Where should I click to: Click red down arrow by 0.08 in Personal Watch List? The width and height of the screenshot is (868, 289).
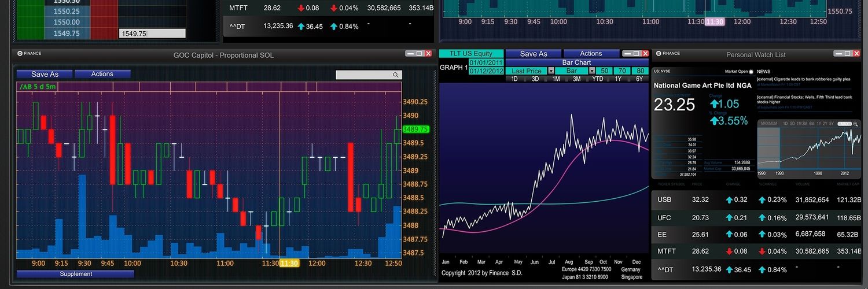coord(729,251)
